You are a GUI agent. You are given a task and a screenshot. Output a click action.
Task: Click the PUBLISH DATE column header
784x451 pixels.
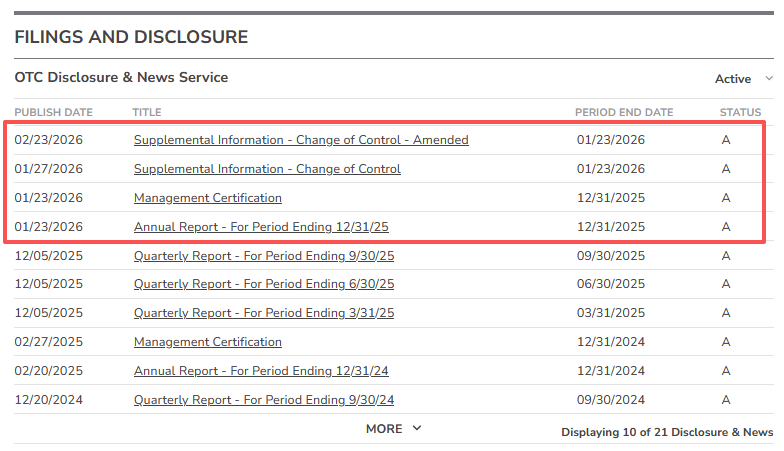pos(53,112)
